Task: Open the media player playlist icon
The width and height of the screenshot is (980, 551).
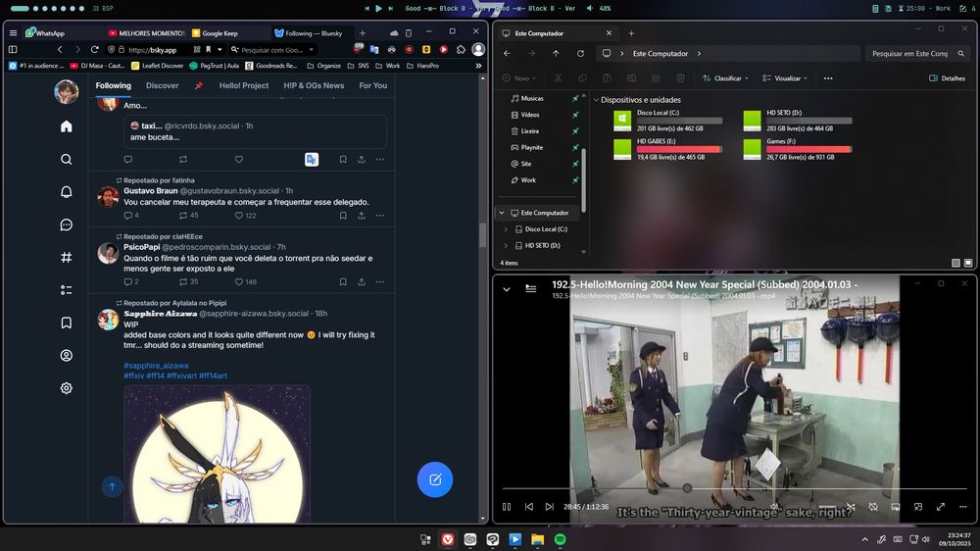Action: 530,289
